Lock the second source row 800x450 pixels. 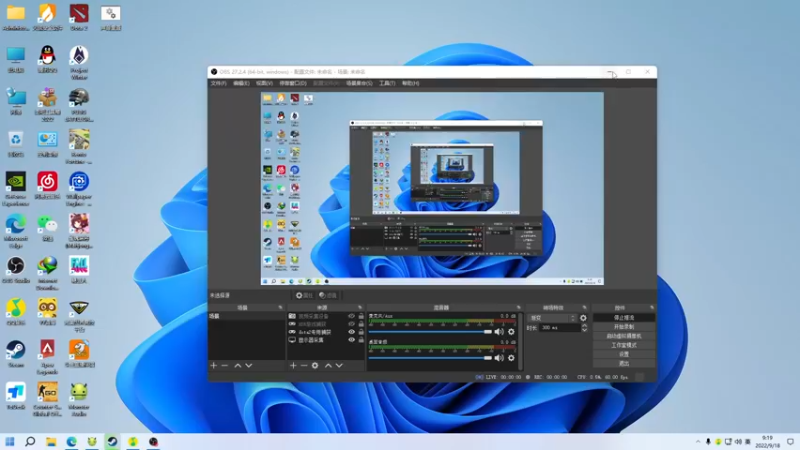point(361,324)
